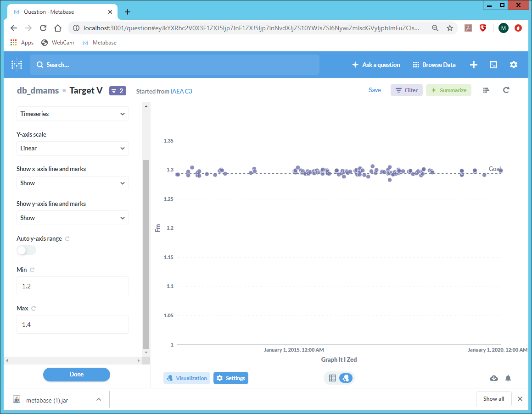Click the red update arrow icon

(518, 28)
